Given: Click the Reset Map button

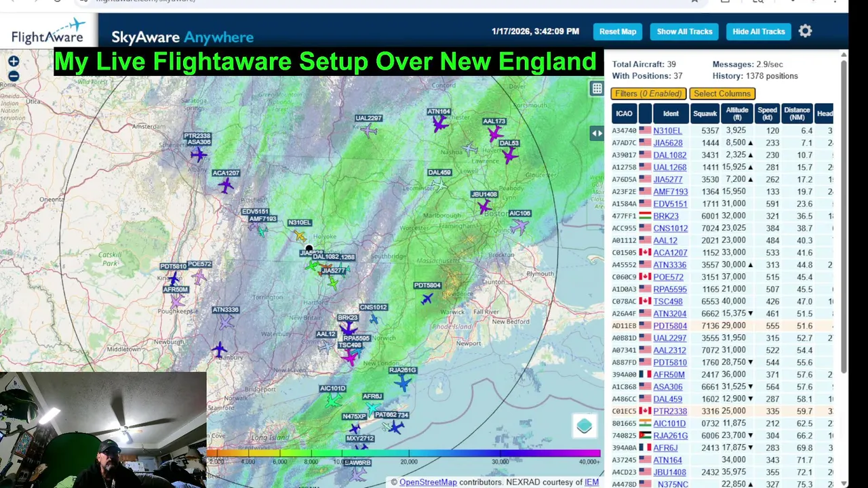Looking at the screenshot, I should tap(618, 31).
